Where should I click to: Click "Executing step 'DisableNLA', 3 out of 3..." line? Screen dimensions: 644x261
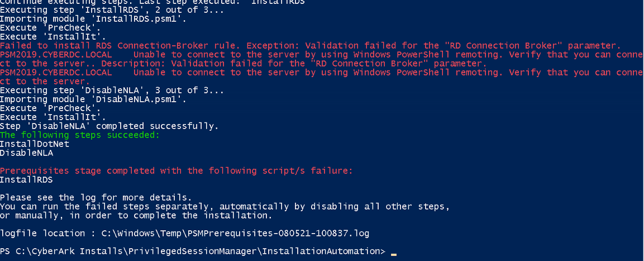click(112, 90)
